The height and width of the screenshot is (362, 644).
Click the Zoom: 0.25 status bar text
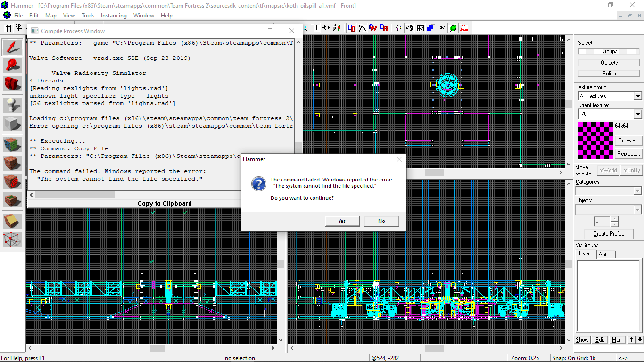pyautogui.click(x=525, y=358)
